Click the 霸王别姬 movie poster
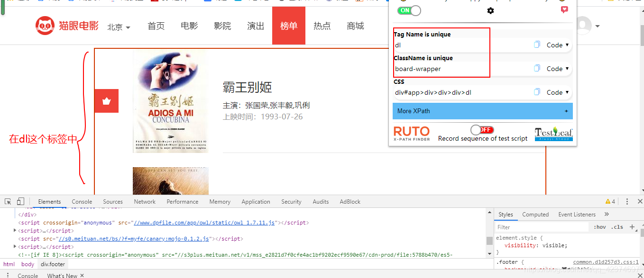This screenshot has width=644, height=278. point(171,102)
